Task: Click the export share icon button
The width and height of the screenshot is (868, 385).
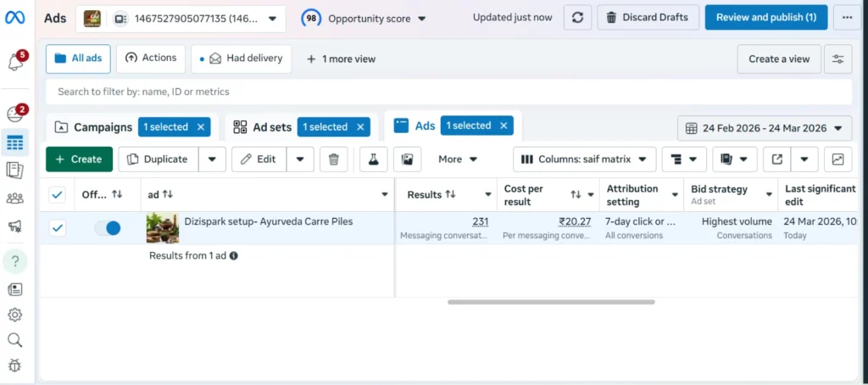Action: click(x=777, y=159)
